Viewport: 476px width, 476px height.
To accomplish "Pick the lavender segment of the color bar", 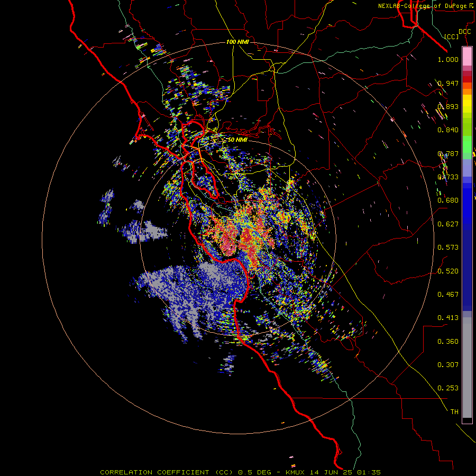I will point(467,168).
